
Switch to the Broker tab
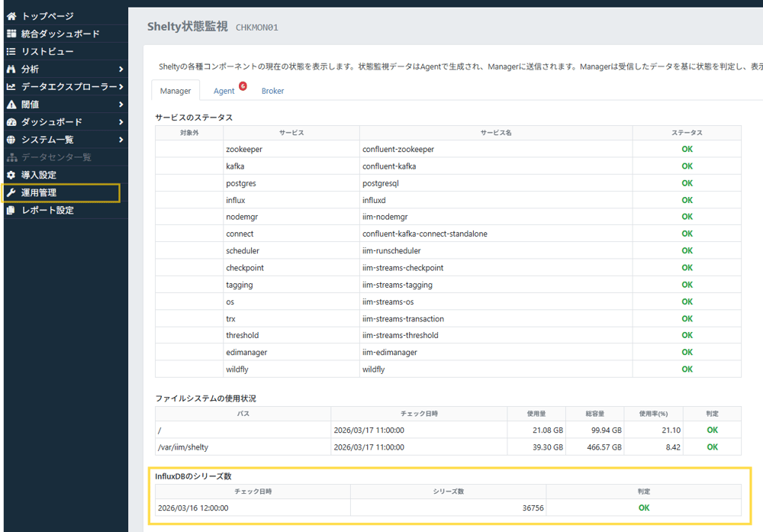pyautogui.click(x=272, y=91)
